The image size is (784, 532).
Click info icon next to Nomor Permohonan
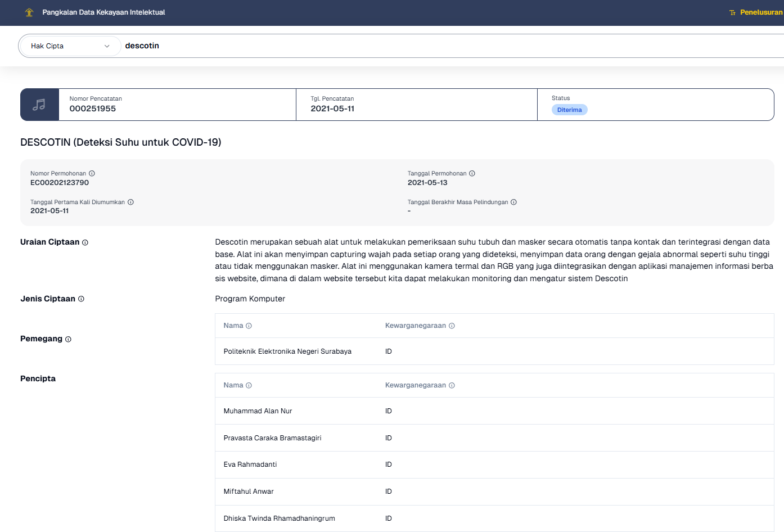[x=92, y=173]
